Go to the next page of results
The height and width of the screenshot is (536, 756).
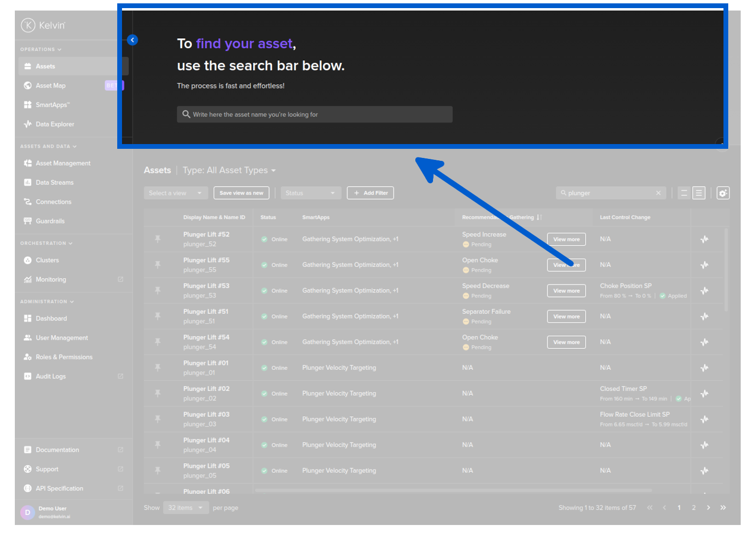[708, 508]
